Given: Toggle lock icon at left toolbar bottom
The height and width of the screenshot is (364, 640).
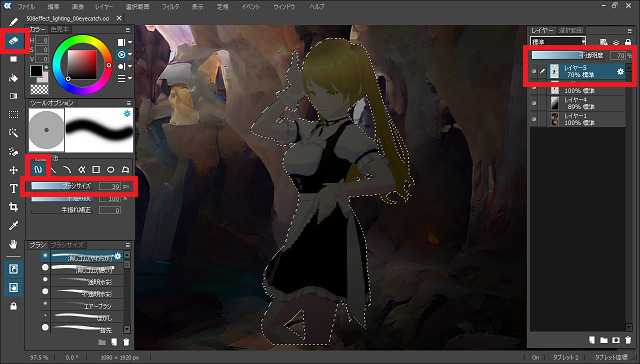Looking at the screenshot, I should 13,306.
